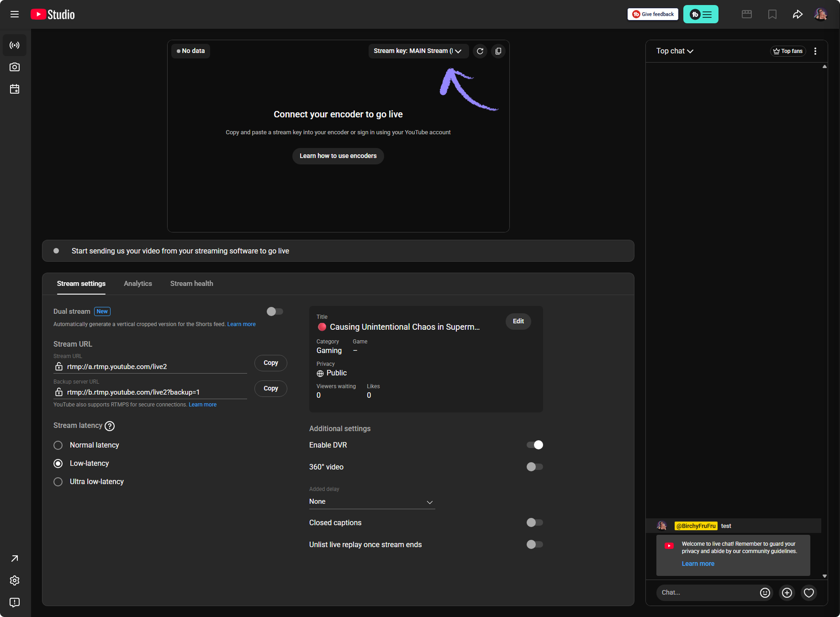Click the Webcam camera sidebar icon
Viewport: 840px width, 617px height.
pos(15,67)
